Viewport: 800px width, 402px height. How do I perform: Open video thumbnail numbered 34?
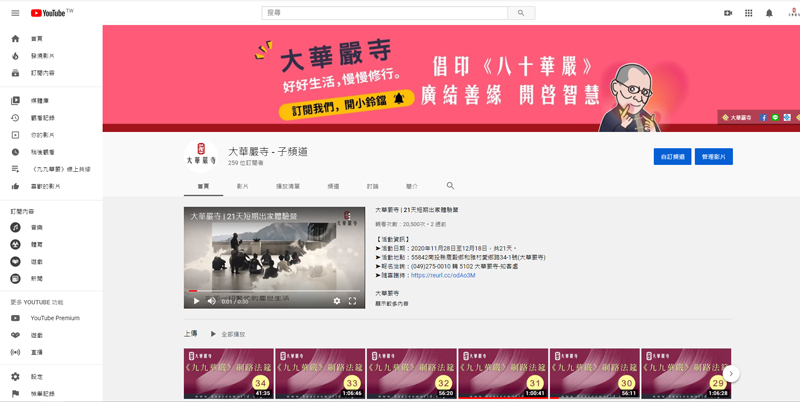click(x=229, y=373)
